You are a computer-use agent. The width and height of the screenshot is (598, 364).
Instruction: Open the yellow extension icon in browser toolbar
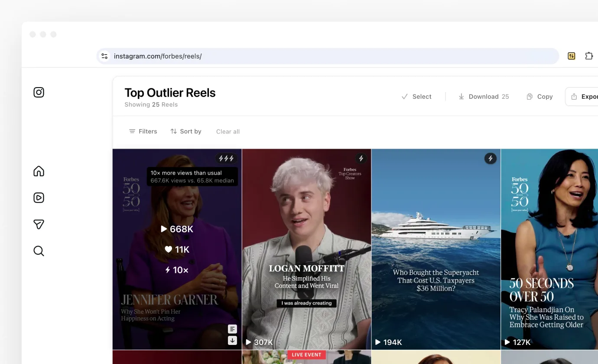pos(572,56)
